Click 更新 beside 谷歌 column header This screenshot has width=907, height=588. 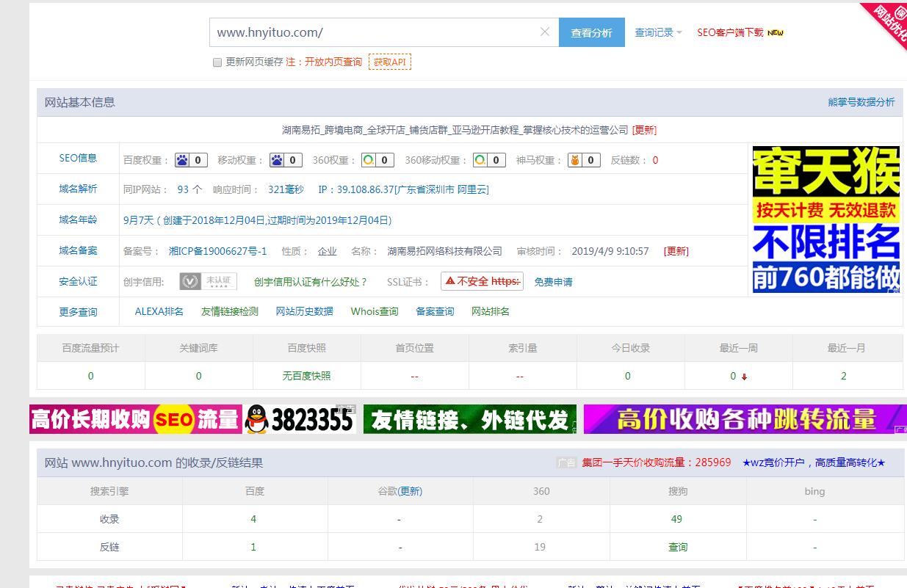coord(411,491)
